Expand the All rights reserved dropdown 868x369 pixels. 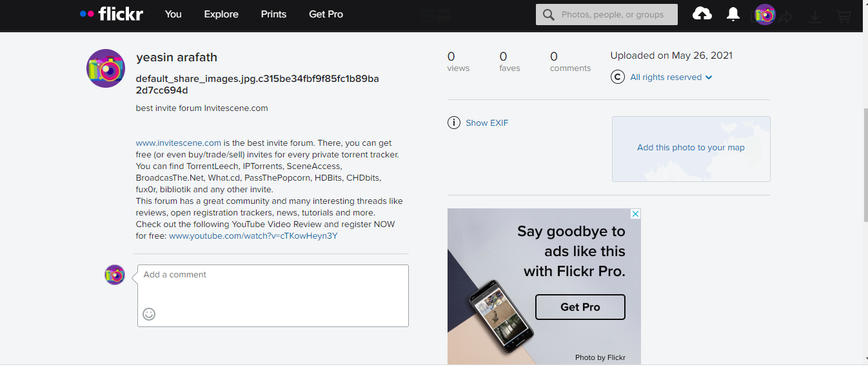click(x=709, y=77)
